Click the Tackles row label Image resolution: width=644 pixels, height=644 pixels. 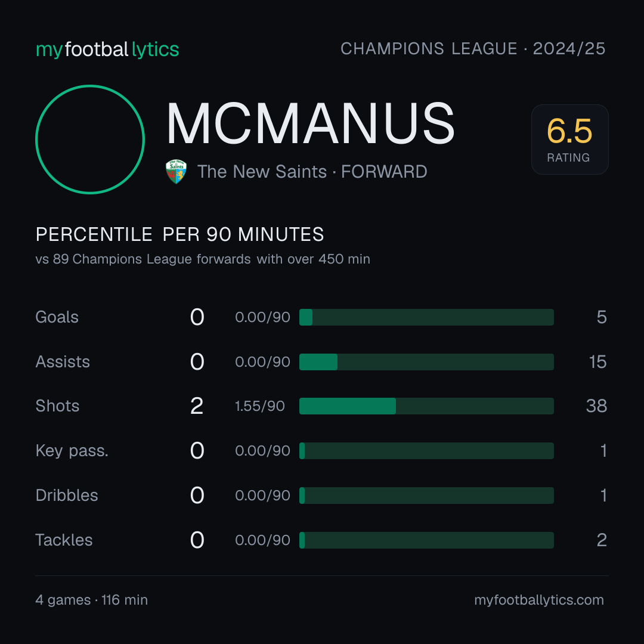[64, 540]
